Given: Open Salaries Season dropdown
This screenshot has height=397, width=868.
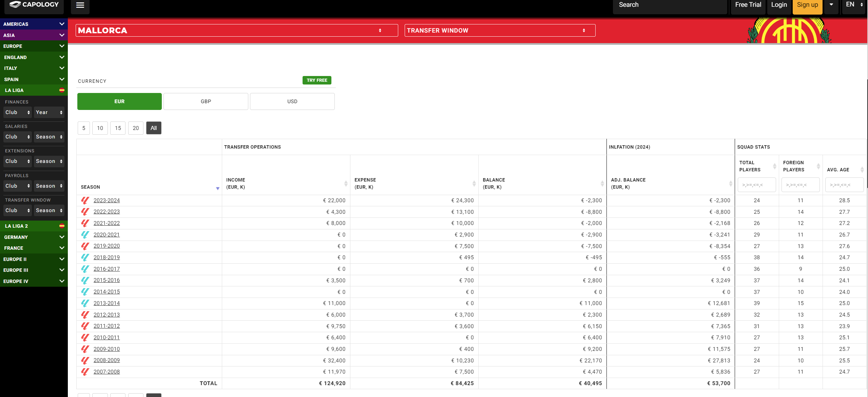Looking at the screenshot, I should coord(49,137).
